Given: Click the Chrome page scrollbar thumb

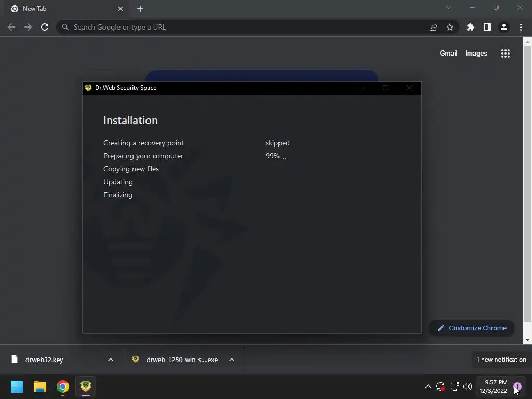Looking at the screenshot, I should click(527, 183).
